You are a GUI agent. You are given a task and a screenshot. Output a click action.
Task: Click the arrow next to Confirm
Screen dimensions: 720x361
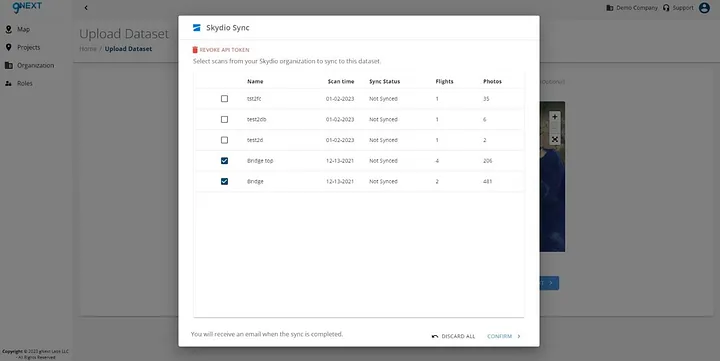pyautogui.click(x=519, y=336)
